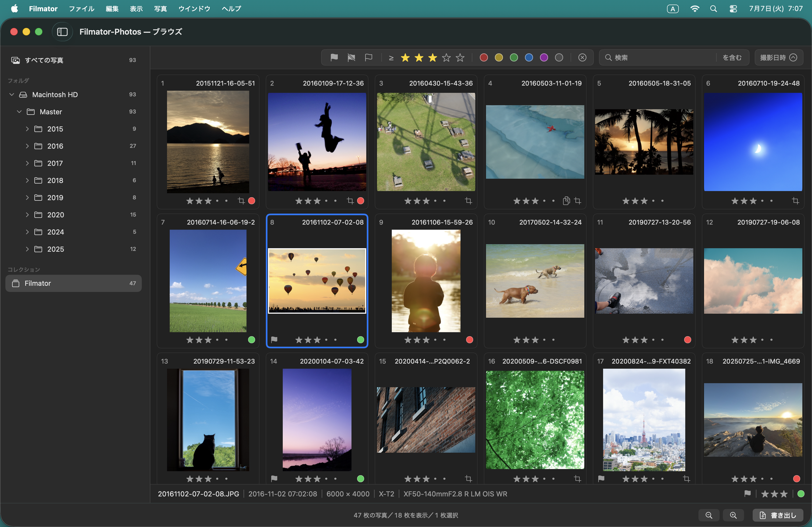Open the 表示 menu

click(136, 9)
